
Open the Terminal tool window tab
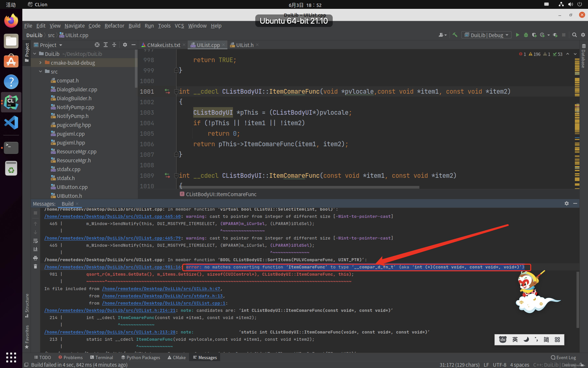[x=102, y=357]
